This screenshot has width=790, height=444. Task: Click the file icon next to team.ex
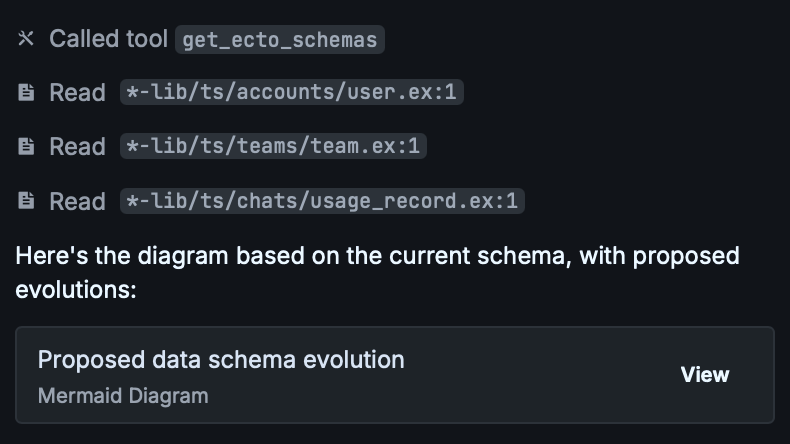[x=26, y=147]
